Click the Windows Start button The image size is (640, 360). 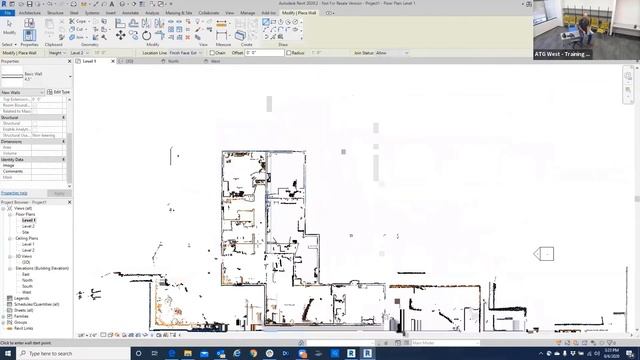(8, 353)
